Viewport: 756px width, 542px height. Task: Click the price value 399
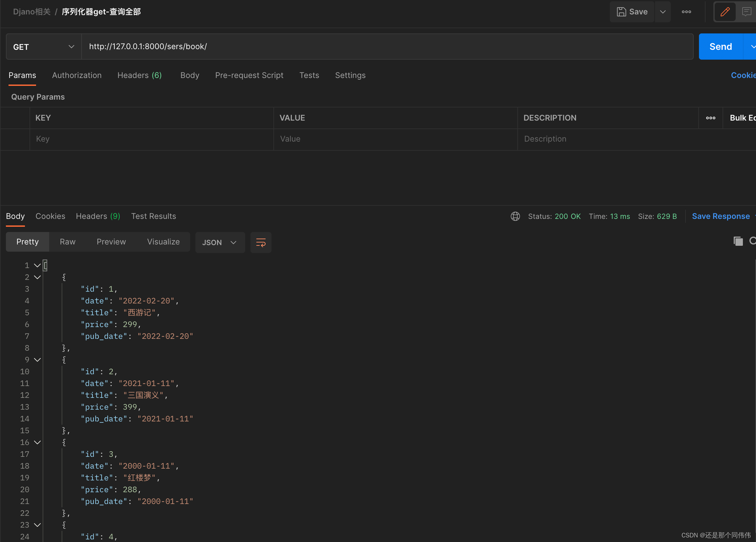tap(130, 407)
